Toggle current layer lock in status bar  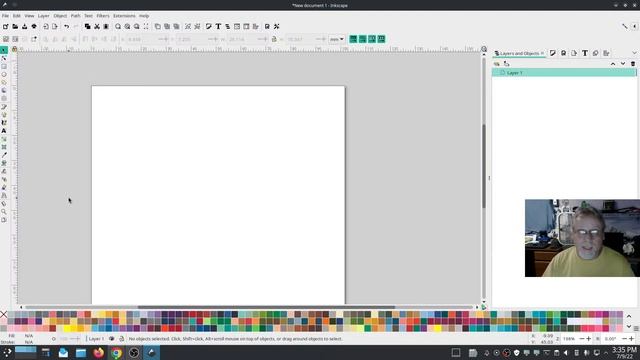pyautogui.click(x=121, y=339)
